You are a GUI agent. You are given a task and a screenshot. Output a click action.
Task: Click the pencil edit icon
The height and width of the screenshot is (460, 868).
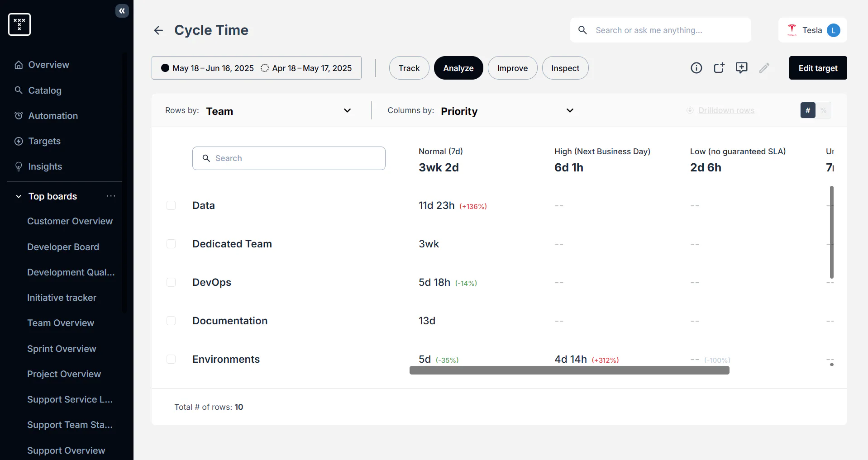click(x=764, y=68)
